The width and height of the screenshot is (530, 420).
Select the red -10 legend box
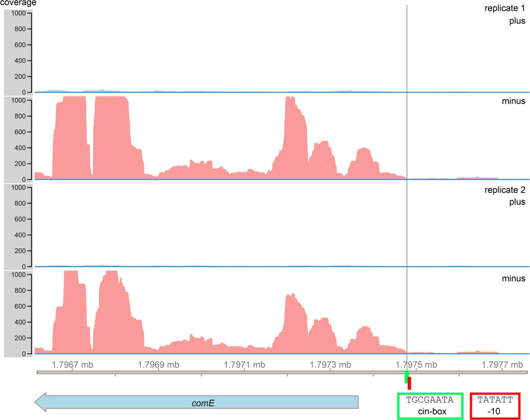point(495,406)
